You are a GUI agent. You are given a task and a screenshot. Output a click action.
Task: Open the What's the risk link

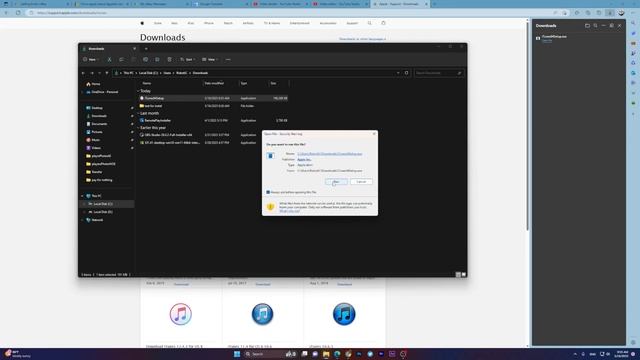point(289,211)
